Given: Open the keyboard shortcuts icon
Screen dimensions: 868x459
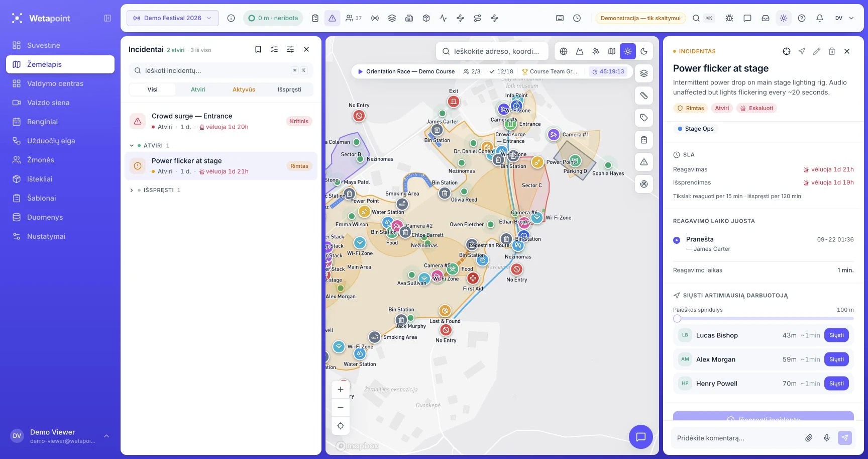Looking at the screenshot, I should 560,18.
